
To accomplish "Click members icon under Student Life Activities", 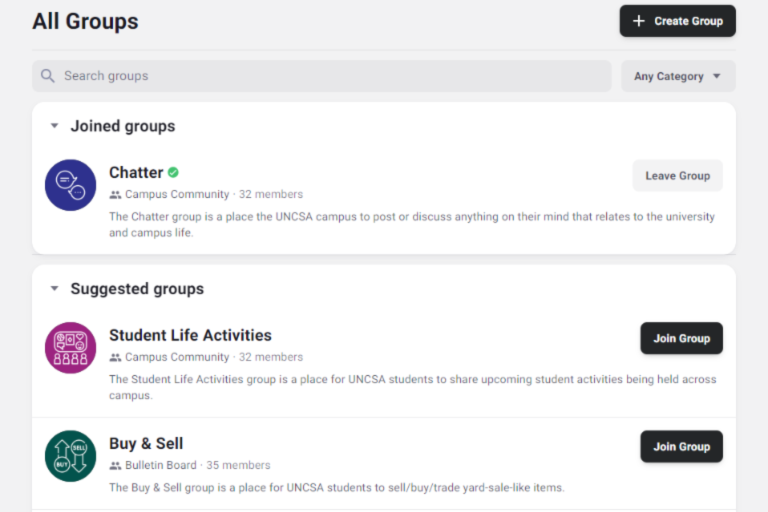I will coord(115,357).
